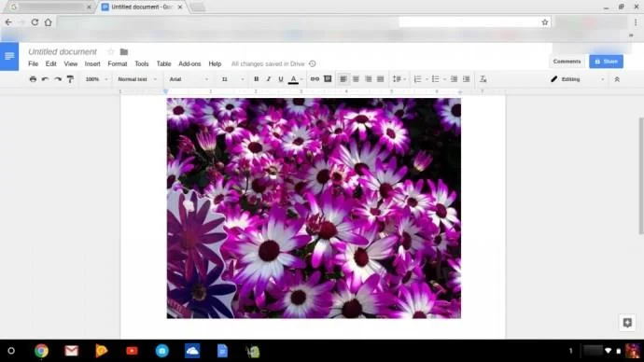Collapse the menus with the double chevron
Viewport: 644px width, 362px height.
[x=617, y=79]
